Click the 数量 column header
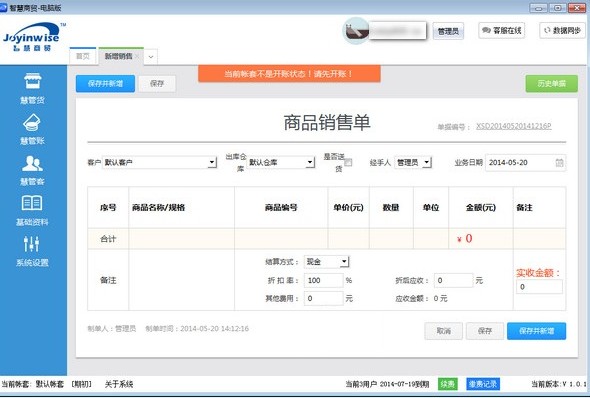 (391, 208)
